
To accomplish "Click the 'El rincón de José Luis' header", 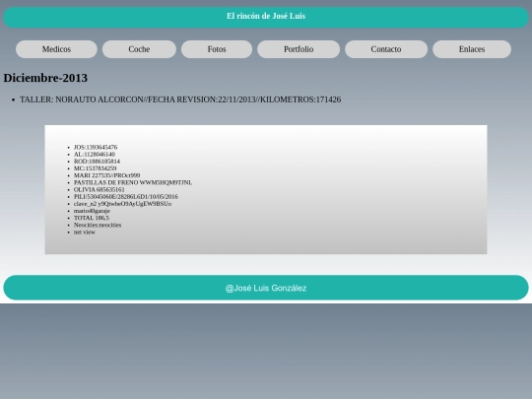I will click(x=266, y=16).
